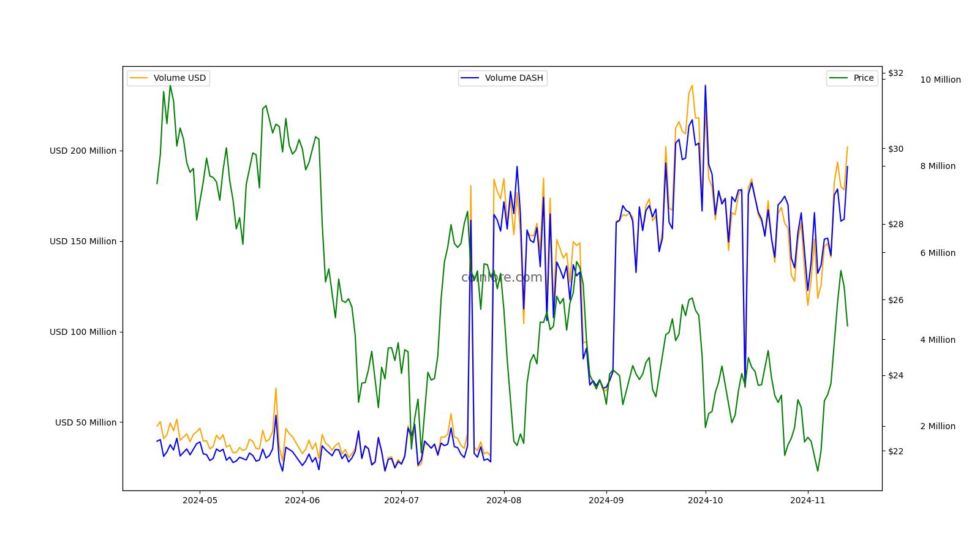Click the $32 price axis label
The image size is (980, 551).
pyautogui.click(x=895, y=73)
